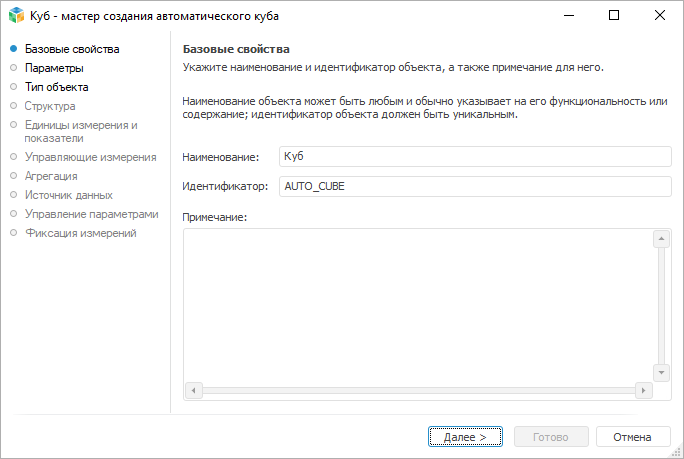
Task: Select Единицы измерения и показатели step
Action: click(x=80, y=131)
